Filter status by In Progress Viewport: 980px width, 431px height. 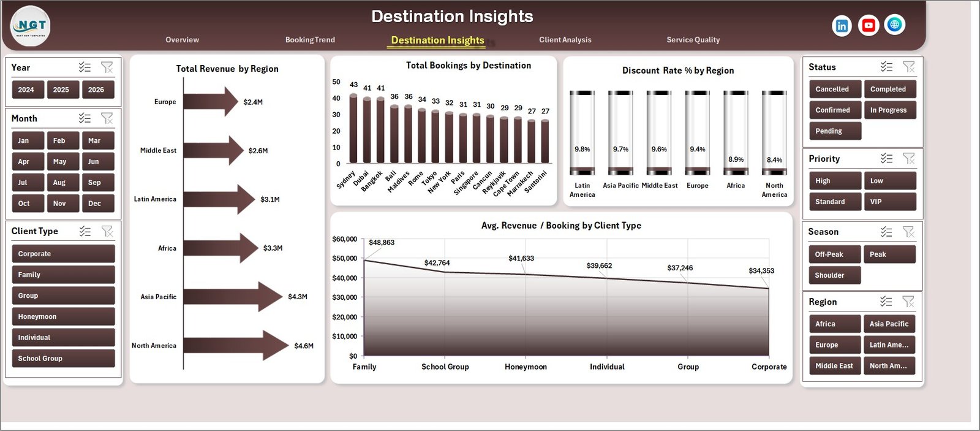point(890,110)
